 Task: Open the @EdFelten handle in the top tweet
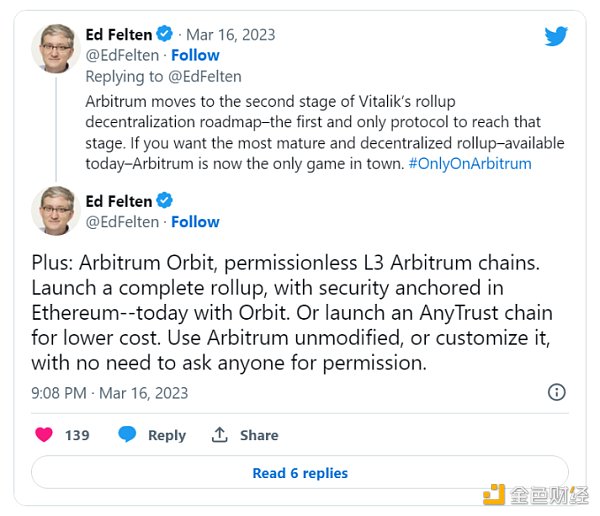(122, 55)
